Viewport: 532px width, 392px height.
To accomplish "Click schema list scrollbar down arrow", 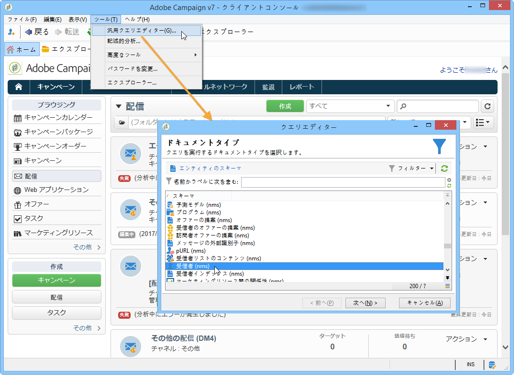I will tap(447, 270).
